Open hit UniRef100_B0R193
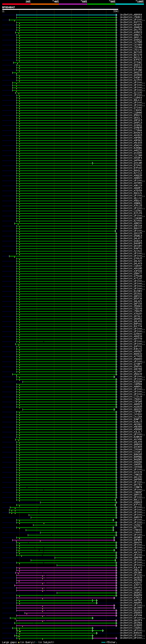The height and width of the screenshot is (644, 146). coord(131,633)
